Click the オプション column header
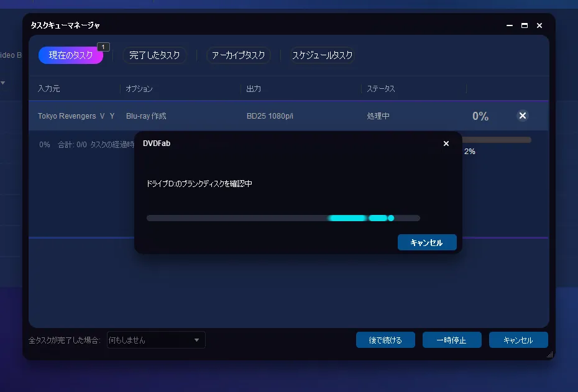This screenshot has width=578, height=392. point(139,89)
